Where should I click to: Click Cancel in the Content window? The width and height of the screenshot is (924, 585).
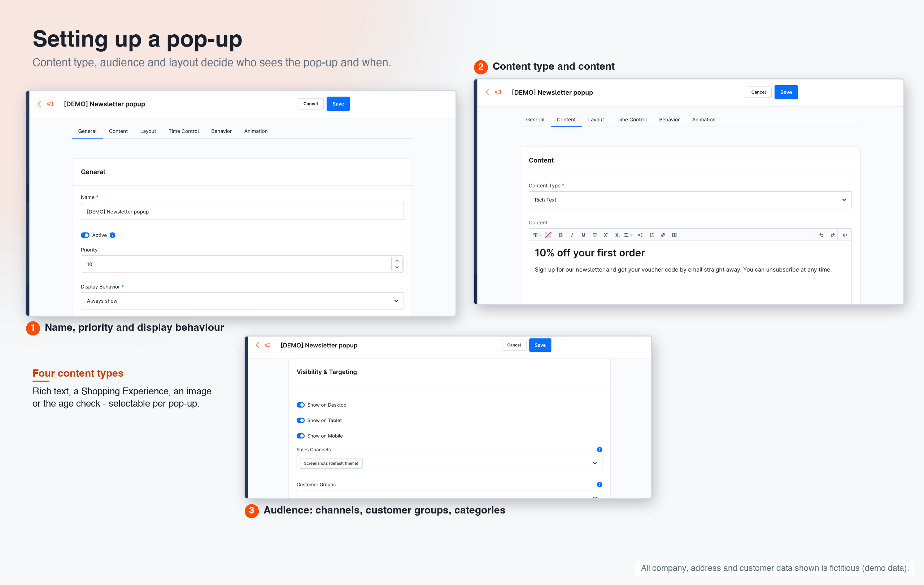coord(758,92)
